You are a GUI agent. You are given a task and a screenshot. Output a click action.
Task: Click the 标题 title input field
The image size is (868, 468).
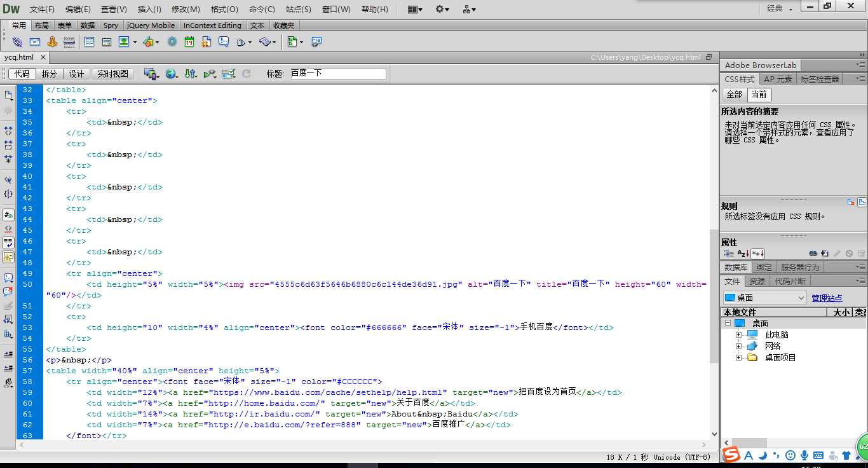338,74
